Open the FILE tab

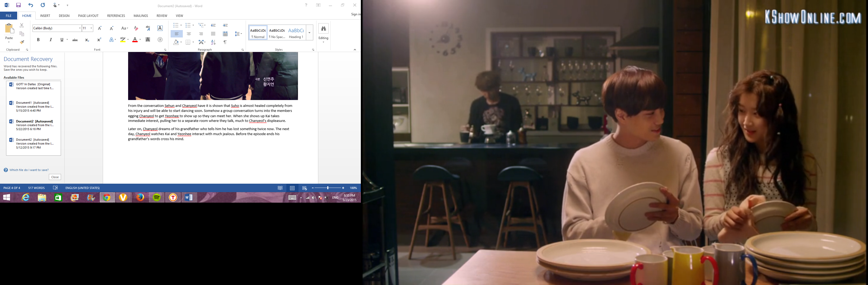(x=8, y=16)
